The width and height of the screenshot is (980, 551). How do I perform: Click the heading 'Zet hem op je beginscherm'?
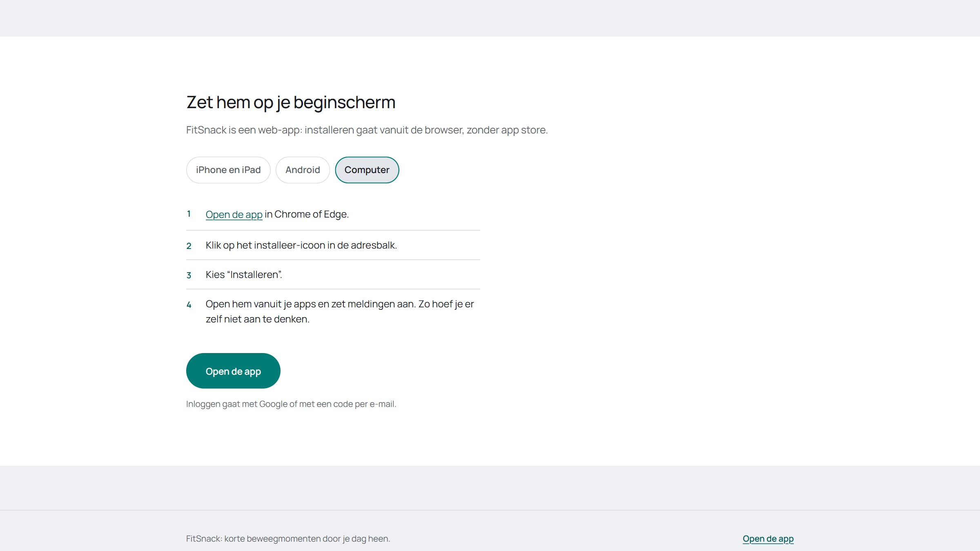(x=291, y=102)
